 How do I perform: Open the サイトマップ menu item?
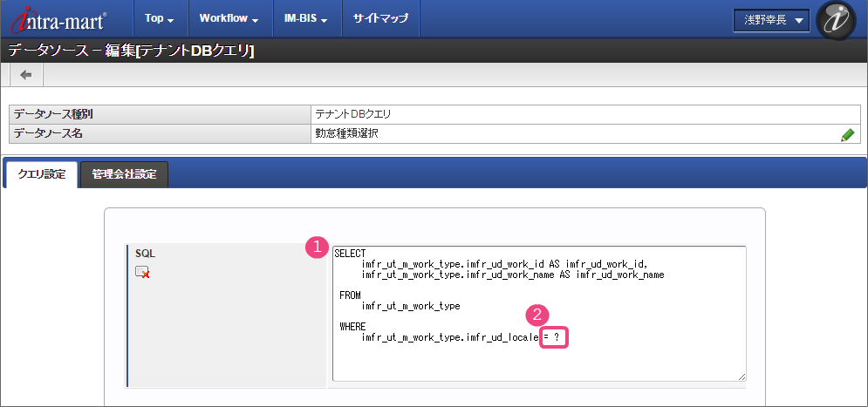tap(381, 18)
